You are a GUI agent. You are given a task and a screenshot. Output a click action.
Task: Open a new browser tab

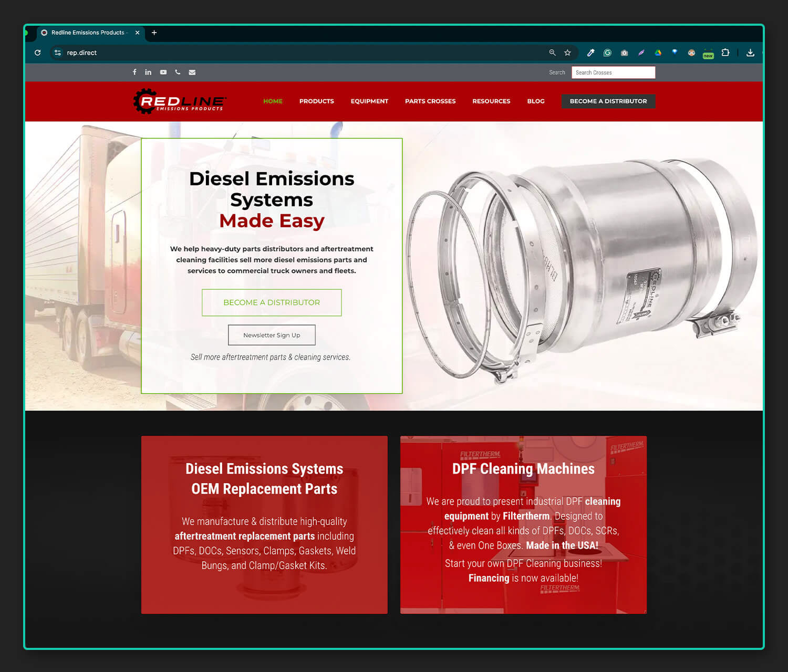point(154,33)
